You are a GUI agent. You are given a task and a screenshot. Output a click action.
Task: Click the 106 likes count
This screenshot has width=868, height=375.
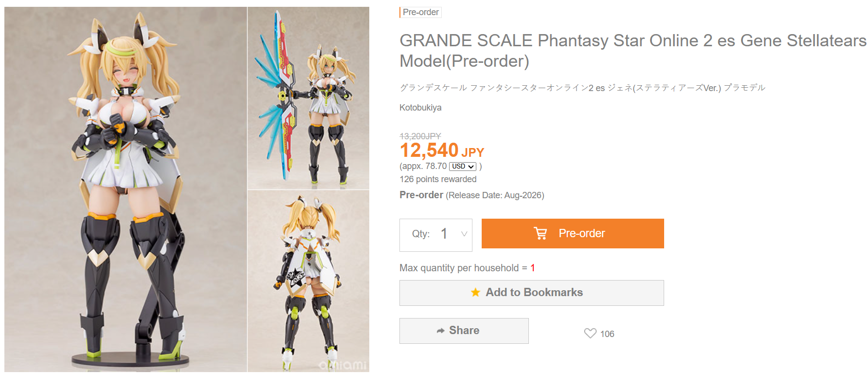(x=607, y=334)
